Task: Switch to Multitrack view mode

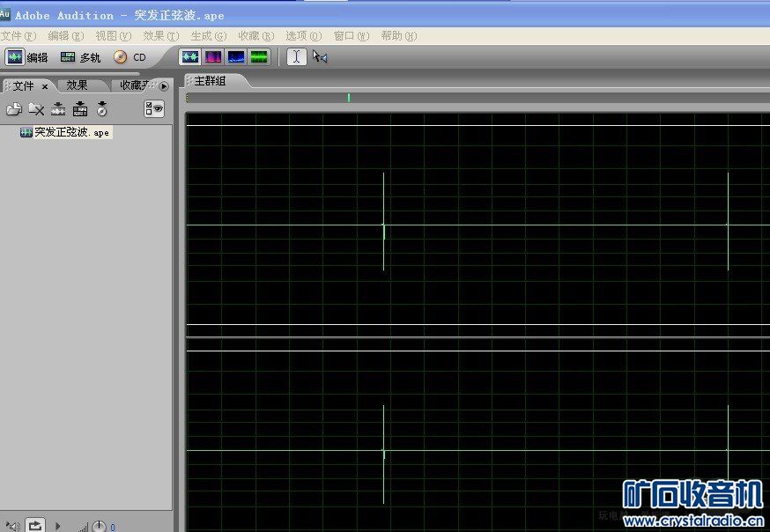Action: 80,57
